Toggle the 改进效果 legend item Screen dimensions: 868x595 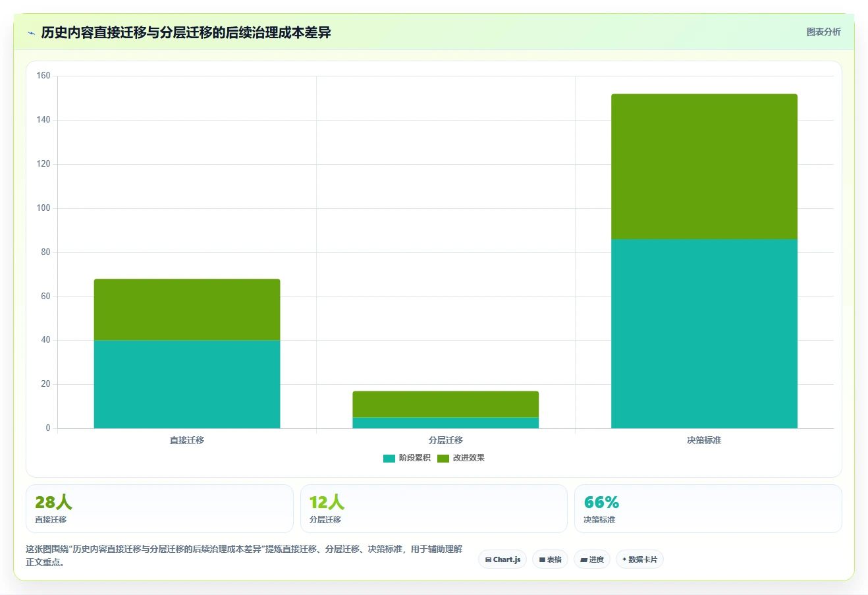(461, 458)
